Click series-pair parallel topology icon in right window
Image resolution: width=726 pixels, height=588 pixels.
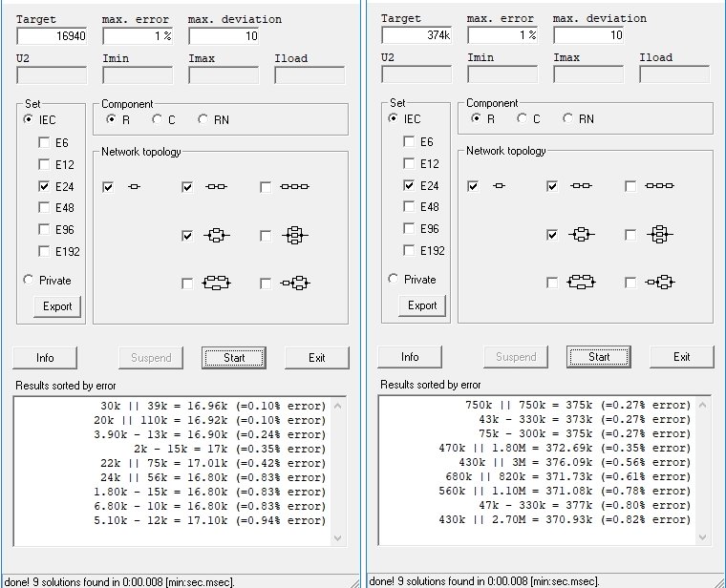click(581, 282)
